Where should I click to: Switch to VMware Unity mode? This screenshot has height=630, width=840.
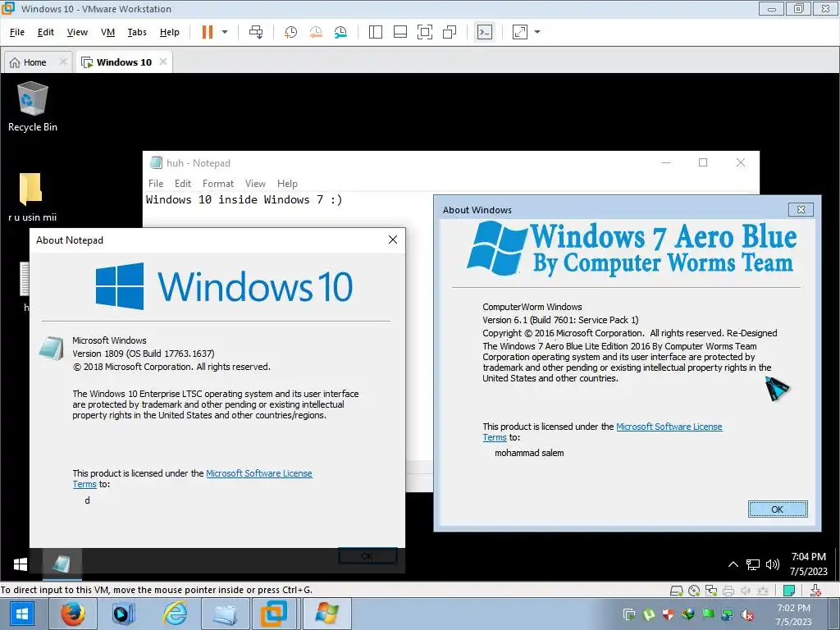click(x=450, y=32)
